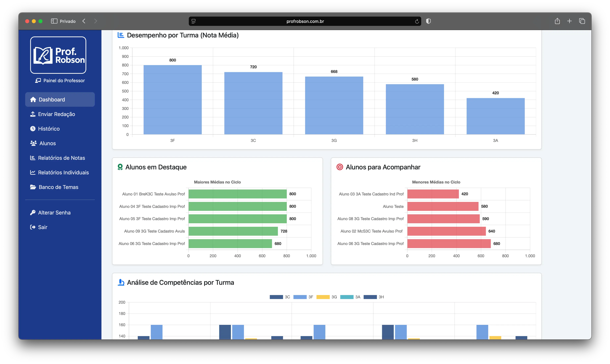Click the Safari sidebar toggle icon

coord(54,21)
